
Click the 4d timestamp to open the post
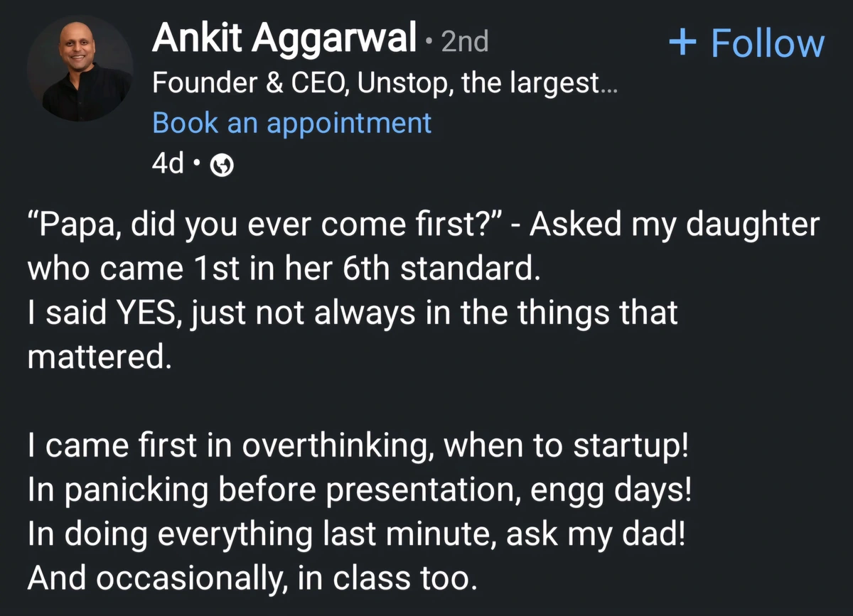tap(168, 164)
